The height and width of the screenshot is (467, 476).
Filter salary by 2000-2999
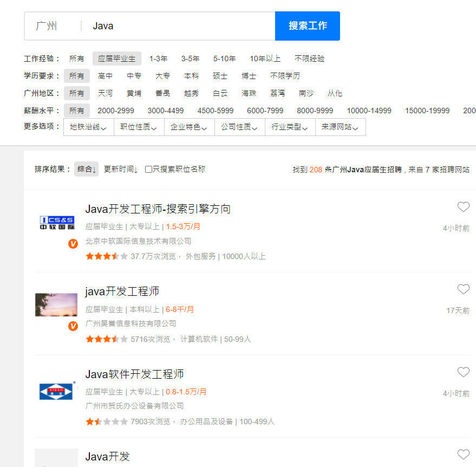tap(116, 111)
